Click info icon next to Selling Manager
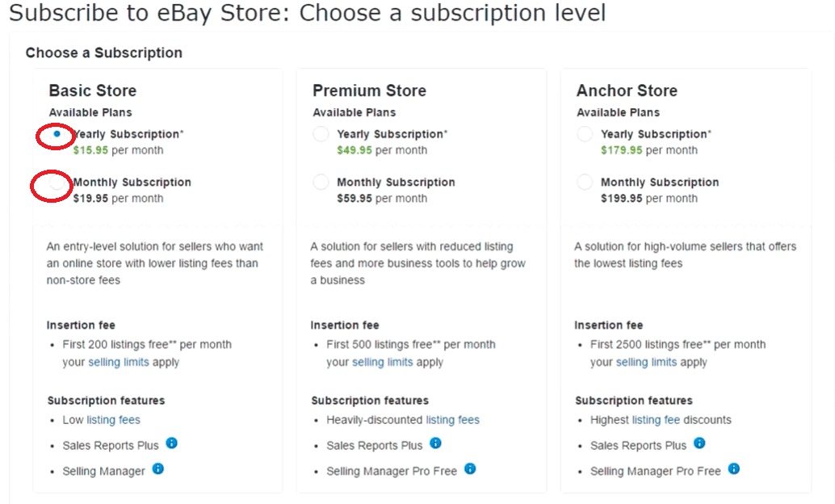This screenshot has width=835, height=504. coord(158,468)
